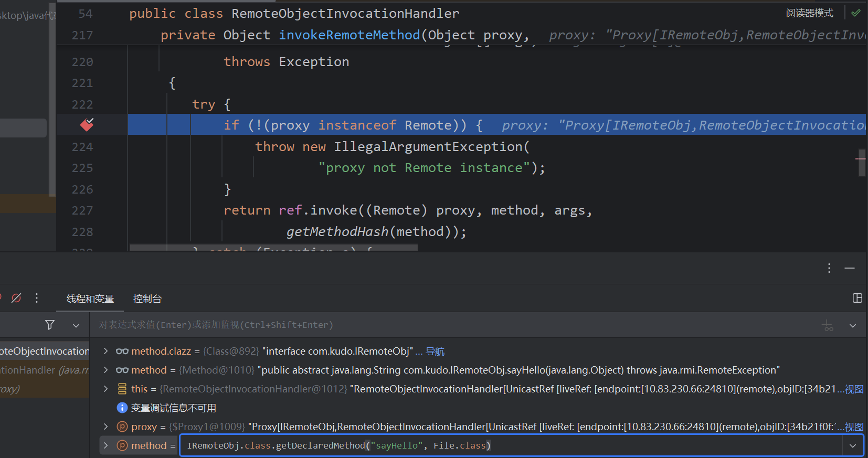The width and height of the screenshot is (868, 458).
Task: Focus the evaluate expression input field
Action: coord(456,325)
